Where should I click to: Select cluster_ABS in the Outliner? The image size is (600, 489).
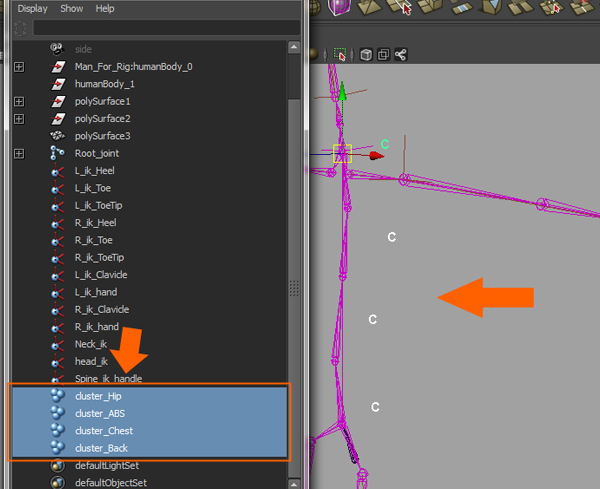100,414
